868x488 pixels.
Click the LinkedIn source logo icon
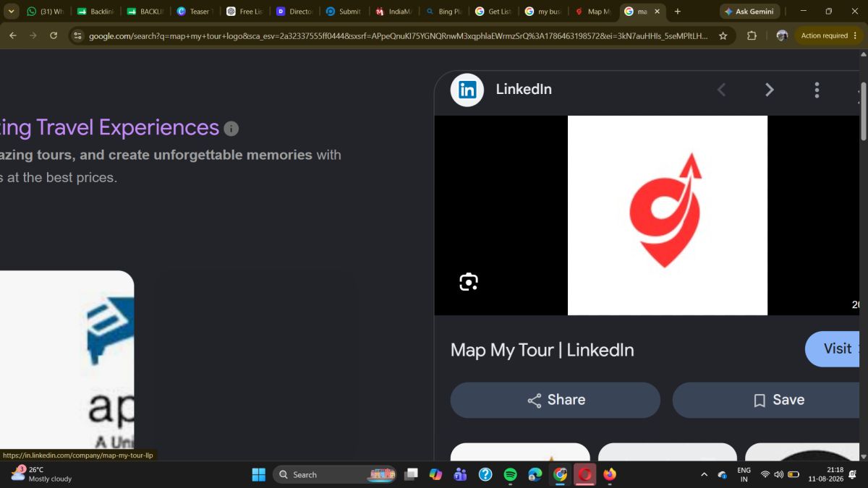click(467, 90)
